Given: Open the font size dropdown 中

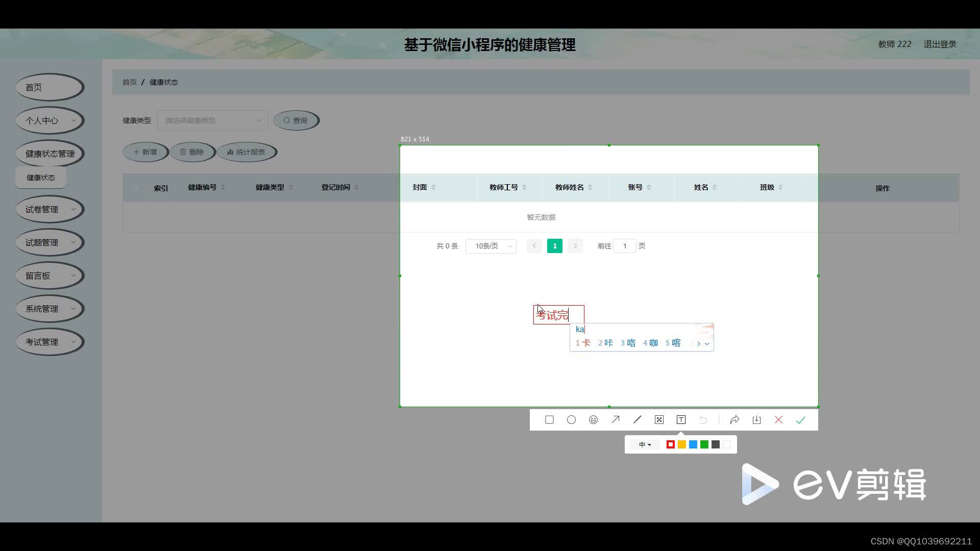Looking at the screenshot, I should point(645,445).
